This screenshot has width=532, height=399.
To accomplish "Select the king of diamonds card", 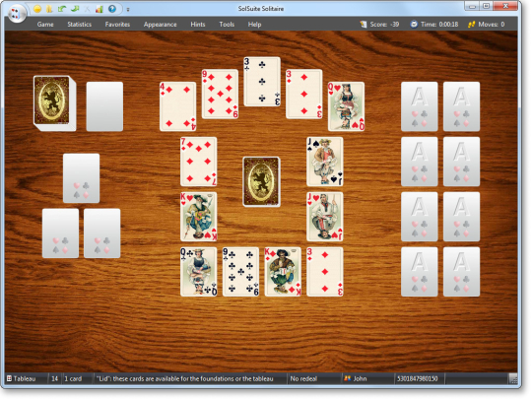I will click(283, 272).
